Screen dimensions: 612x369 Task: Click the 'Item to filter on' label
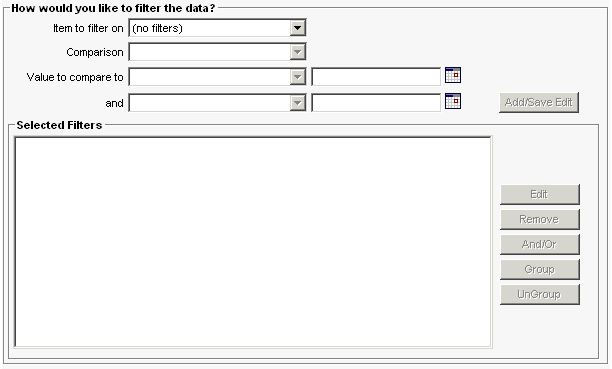[x=88, y=28]
